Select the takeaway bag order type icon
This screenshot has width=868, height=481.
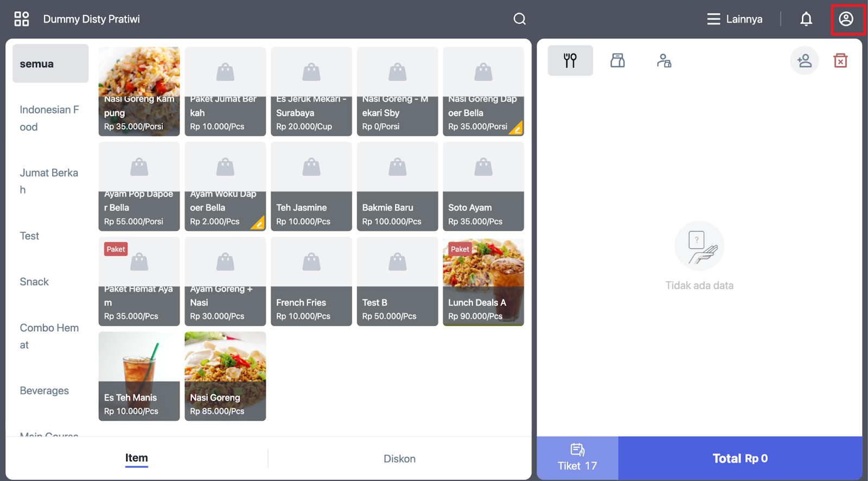[617, 60]
